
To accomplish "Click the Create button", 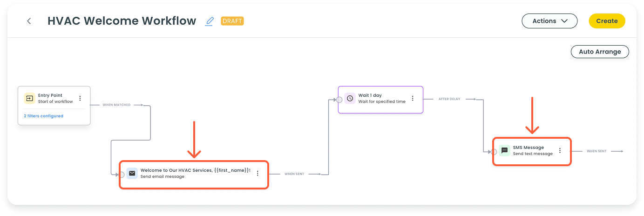I will point(607,21).
